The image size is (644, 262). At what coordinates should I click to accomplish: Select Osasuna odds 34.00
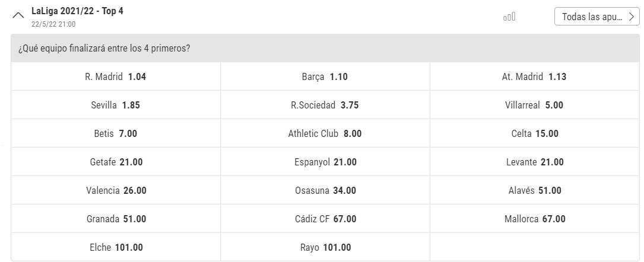325,191
